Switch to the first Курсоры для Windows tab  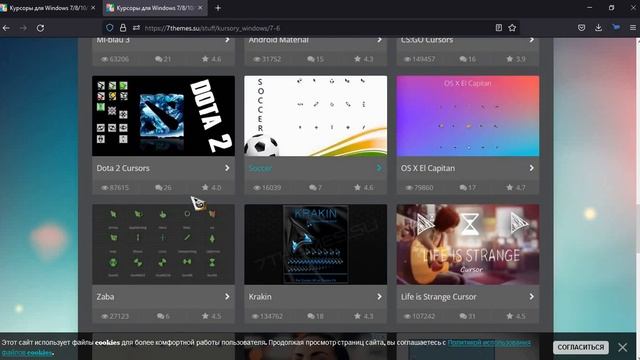49,8
